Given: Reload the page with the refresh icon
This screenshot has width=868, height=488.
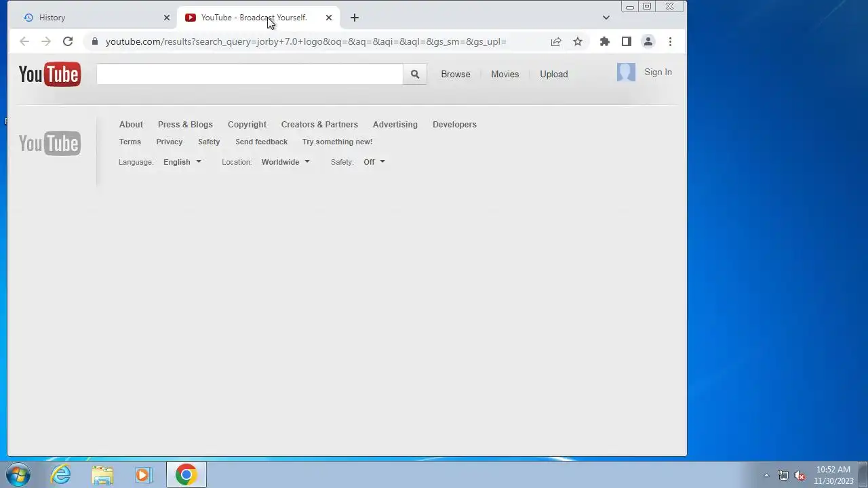Looking at the screenshot, I should [68, 41].
